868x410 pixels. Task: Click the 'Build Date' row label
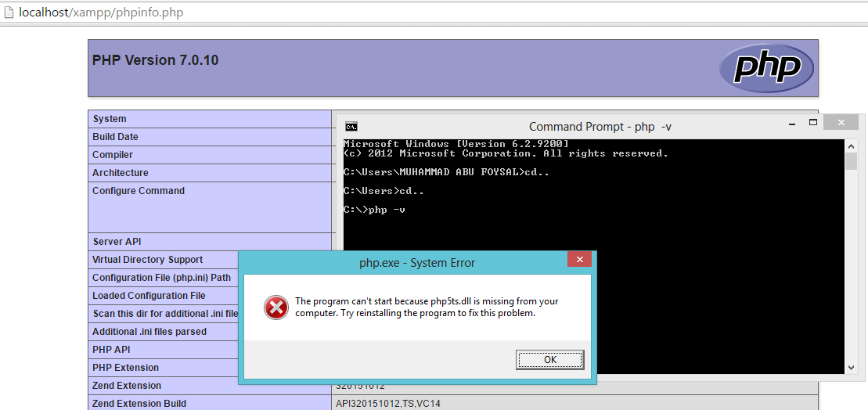pyautogui.click(x=115, y=137)
